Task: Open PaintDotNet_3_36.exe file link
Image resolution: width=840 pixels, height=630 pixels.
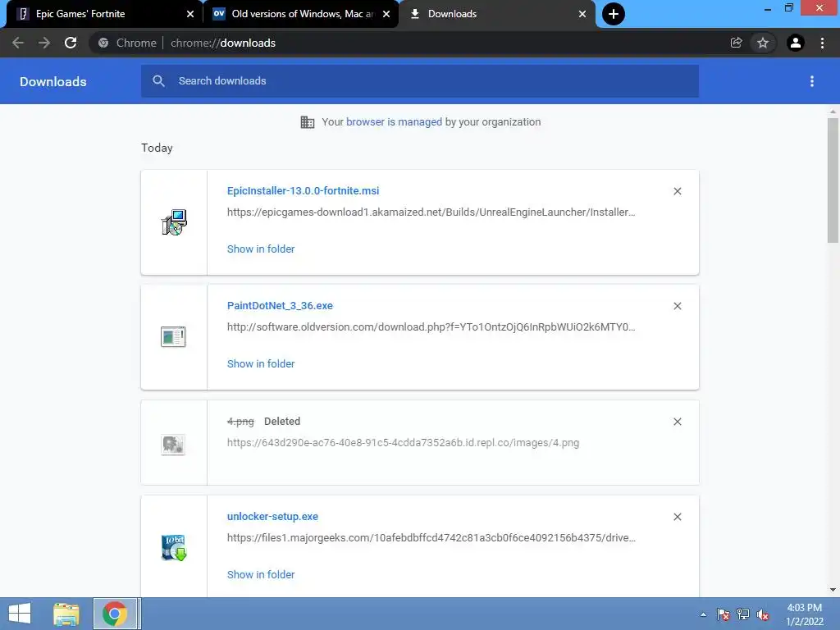Action: coord(280,306)
